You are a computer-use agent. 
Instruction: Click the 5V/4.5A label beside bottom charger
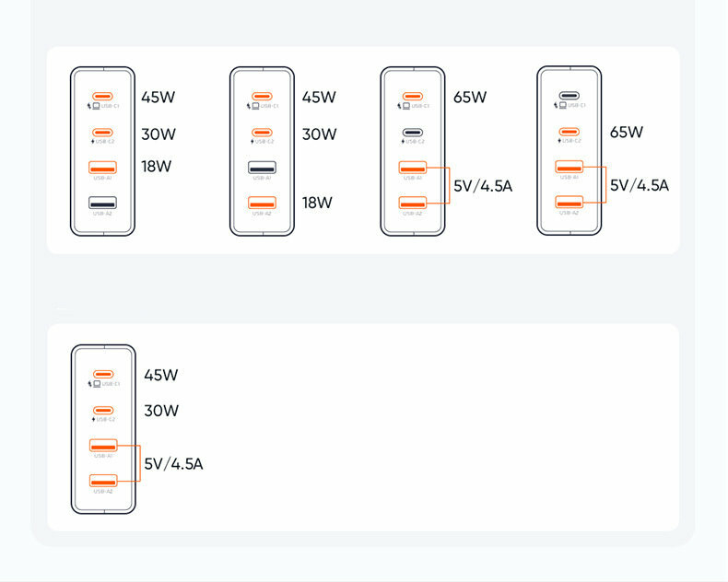click(173, 464)
